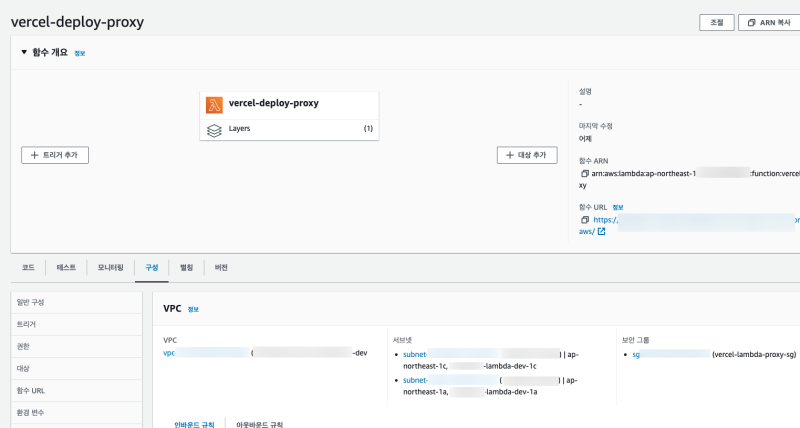This screenshot has height=428, width=800.
Task: Open the 정보 link beside VPC heading
Action: [x=193, y=310]
